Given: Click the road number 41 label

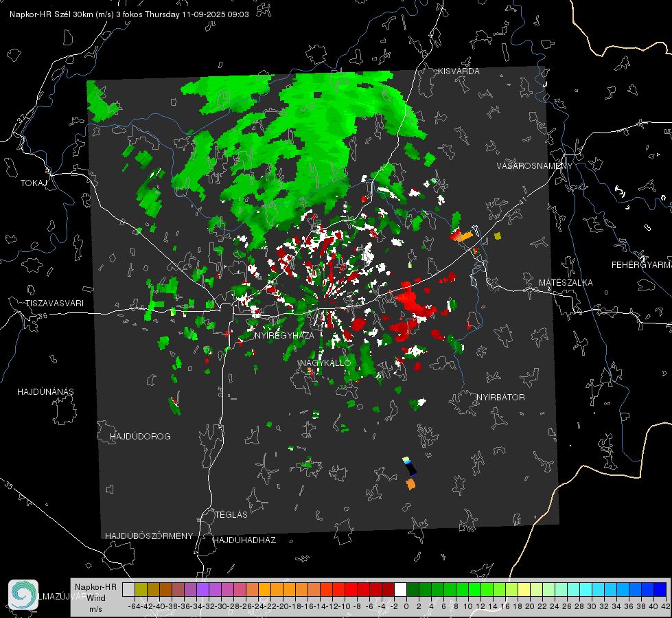Looking at the screenshot, I should (x=522, y=201).
